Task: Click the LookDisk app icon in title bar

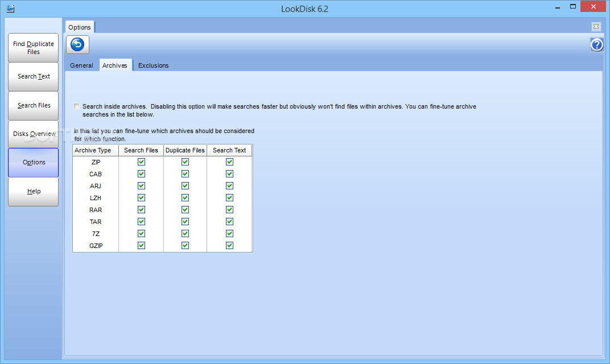Action: click(x=10, y=8)
